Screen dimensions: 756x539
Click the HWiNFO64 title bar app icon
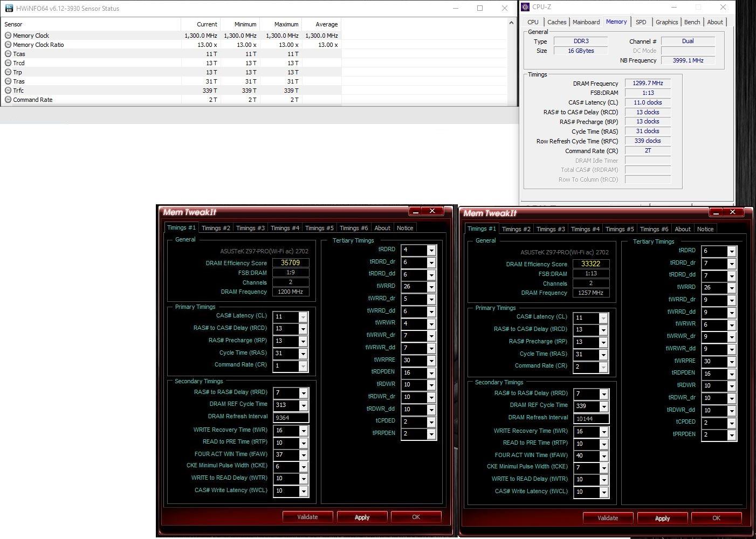[x=9, y=9]
